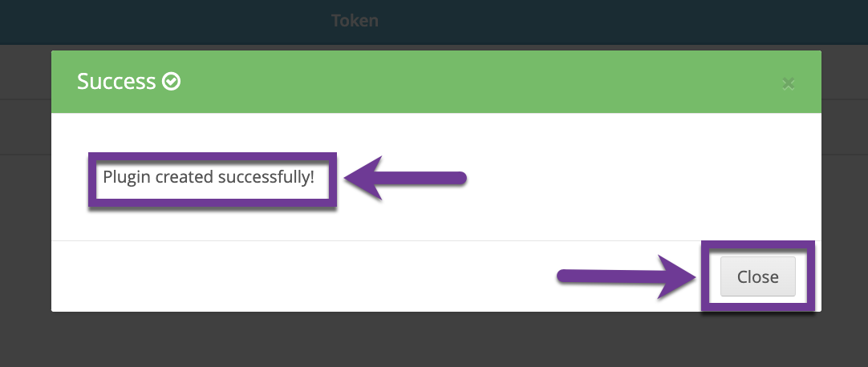Click the word successfully in the message
868x367 pixels.
tap(266, 178)
